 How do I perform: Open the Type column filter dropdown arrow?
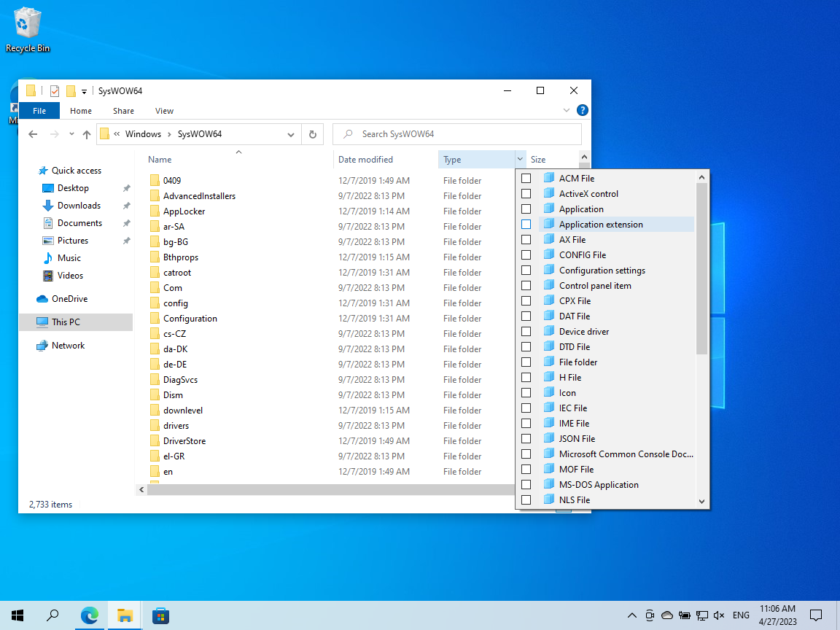tap(520, 159)
